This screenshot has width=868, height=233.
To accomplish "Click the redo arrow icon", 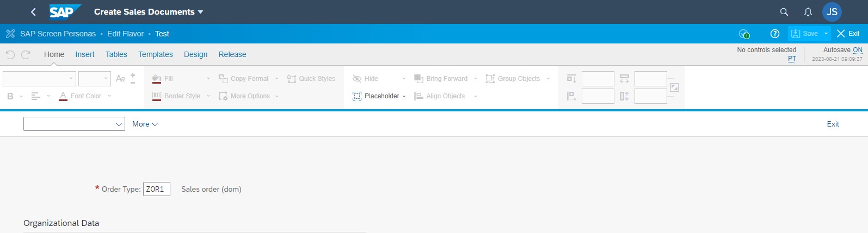I will tap(26, 54).
